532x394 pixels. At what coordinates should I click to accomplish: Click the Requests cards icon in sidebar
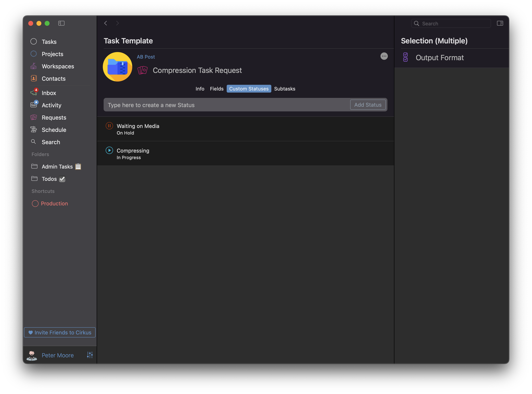coord(34,117)
